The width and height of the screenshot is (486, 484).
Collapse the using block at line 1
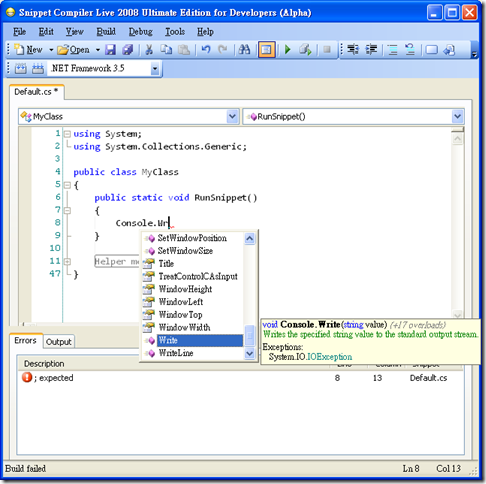67,134
